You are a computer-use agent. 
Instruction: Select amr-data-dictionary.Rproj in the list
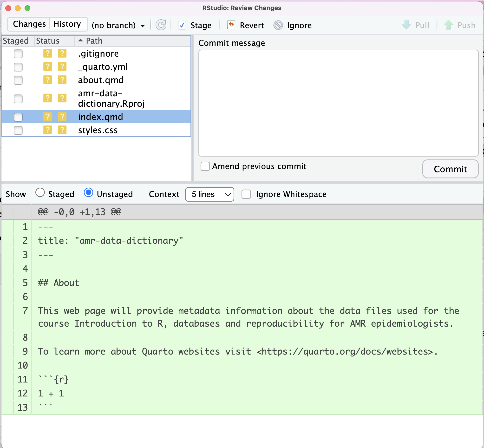click(x=111, y=99)
